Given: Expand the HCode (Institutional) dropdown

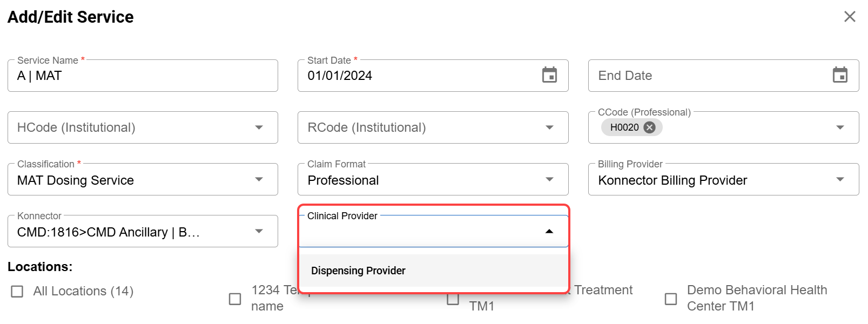Looking at the screenshot, I should click(x=259, y=127).
